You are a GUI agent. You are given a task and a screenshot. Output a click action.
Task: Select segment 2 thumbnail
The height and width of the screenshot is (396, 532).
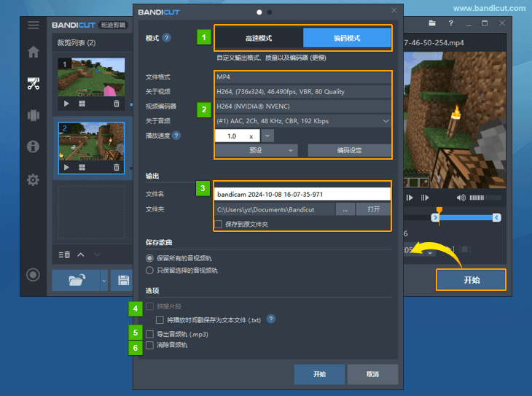(x=91, y=141)
